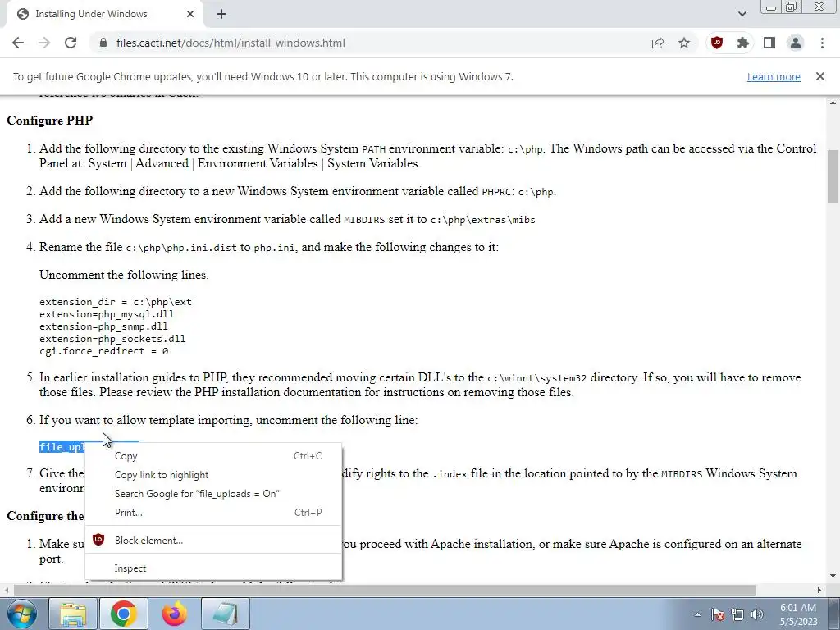
Task: Click the highlighted file_upl text
Action: click(x=62, y=447)
